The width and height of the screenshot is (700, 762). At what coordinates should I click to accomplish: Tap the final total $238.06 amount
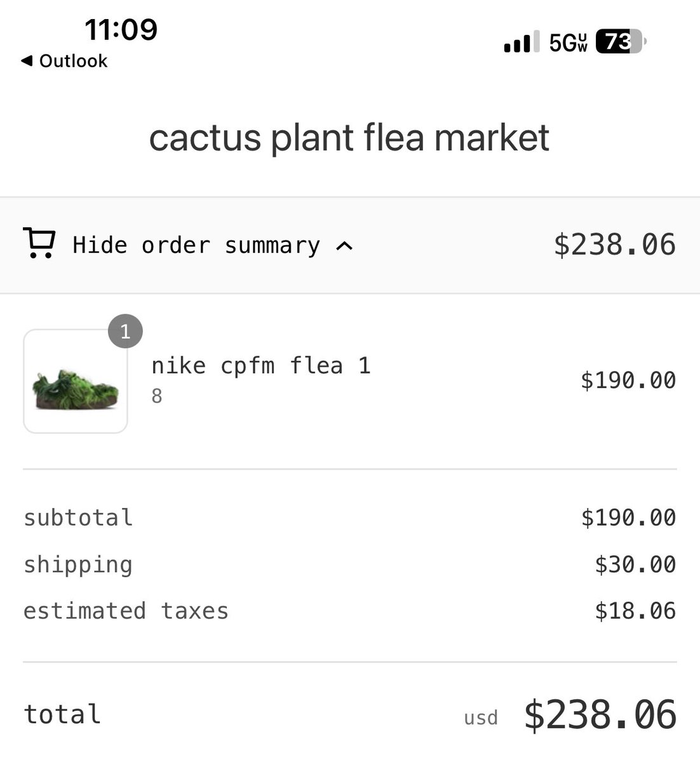[600, 715]
